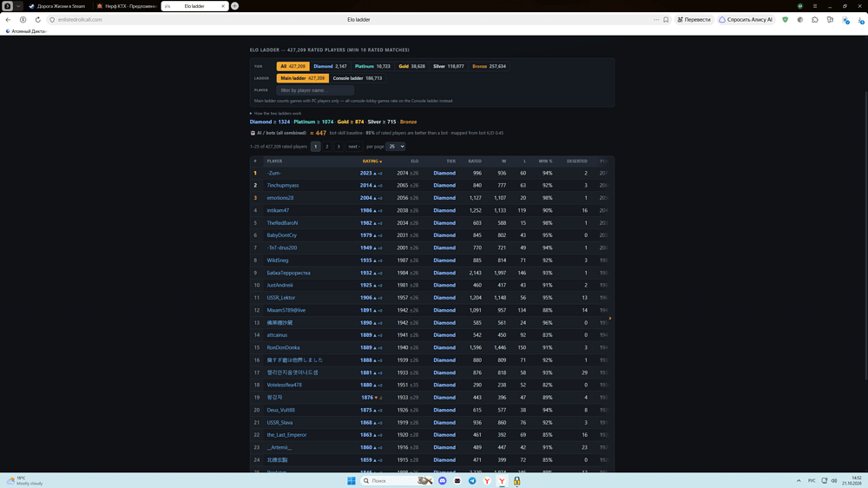The width and height of the screenshot is (868, 488).
Task: Close the Elo ladder tab
Action: (223, 6)
